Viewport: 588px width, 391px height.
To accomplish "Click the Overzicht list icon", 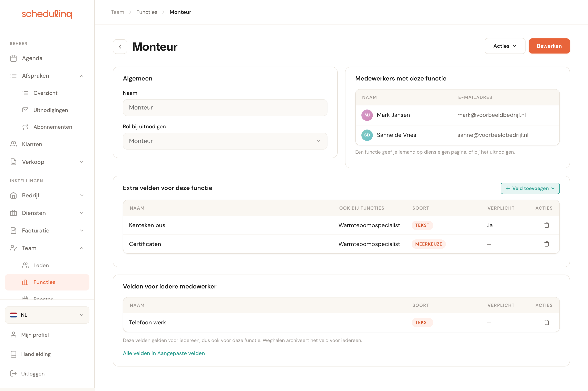I will (25, 93).
